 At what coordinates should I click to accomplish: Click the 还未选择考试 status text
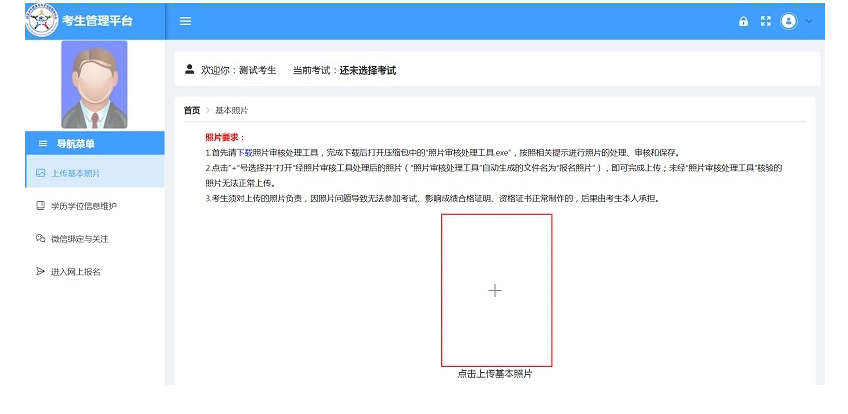pos(368,70)
